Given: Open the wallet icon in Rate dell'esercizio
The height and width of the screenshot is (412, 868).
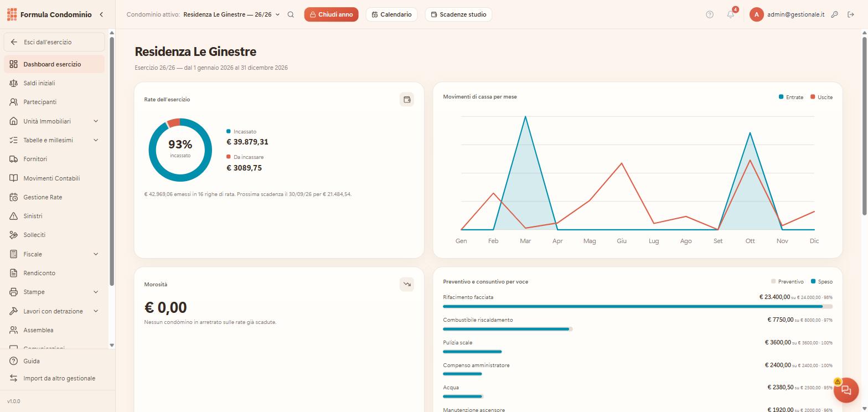Looking at the screenshot, I should pyautogui.click(x=407, y=100).
